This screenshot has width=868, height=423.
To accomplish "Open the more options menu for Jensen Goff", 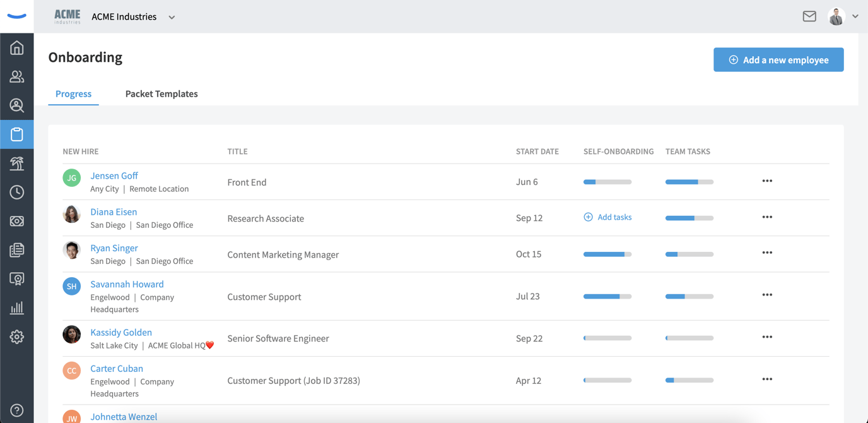I will click(767, 181).
